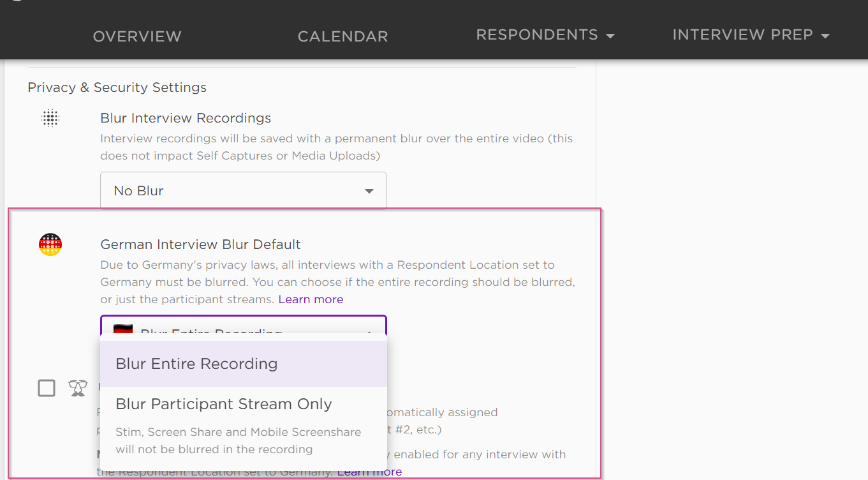Image resolution: width=868 pixels, height=480 pixels.
Task: Click the Privacy & Security Settings heading
Action: (x=117, y=87)
